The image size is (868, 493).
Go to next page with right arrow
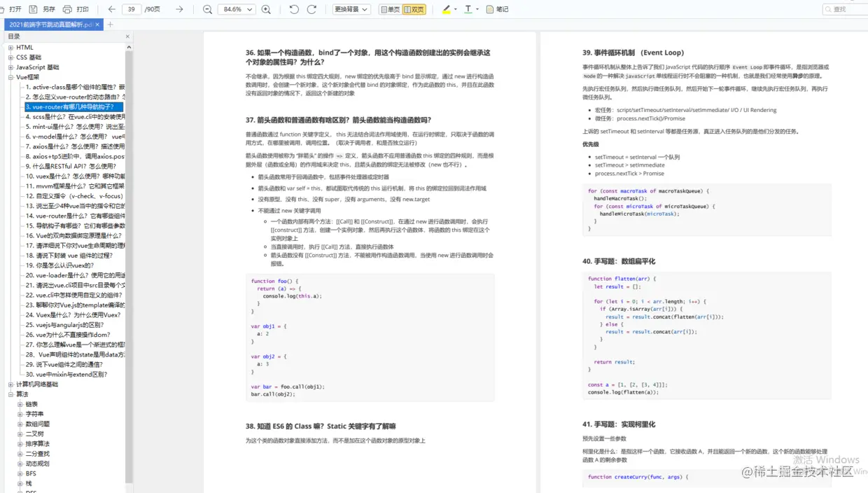coord(179,9)
